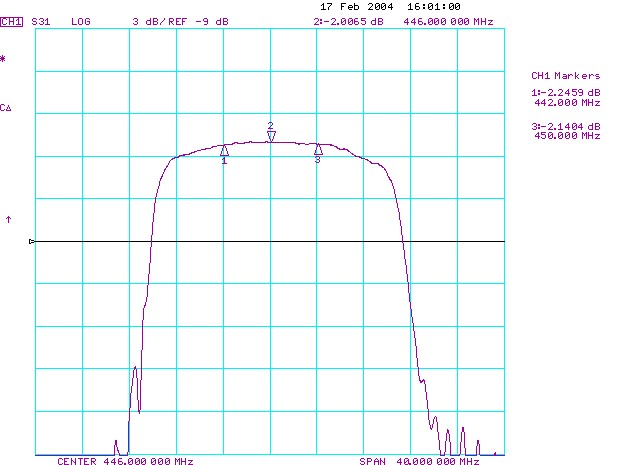Click marker 3 readout -2.1404 dB
Image resolution: width=640 pixels, height=465 pixels.
click(566, 127)
